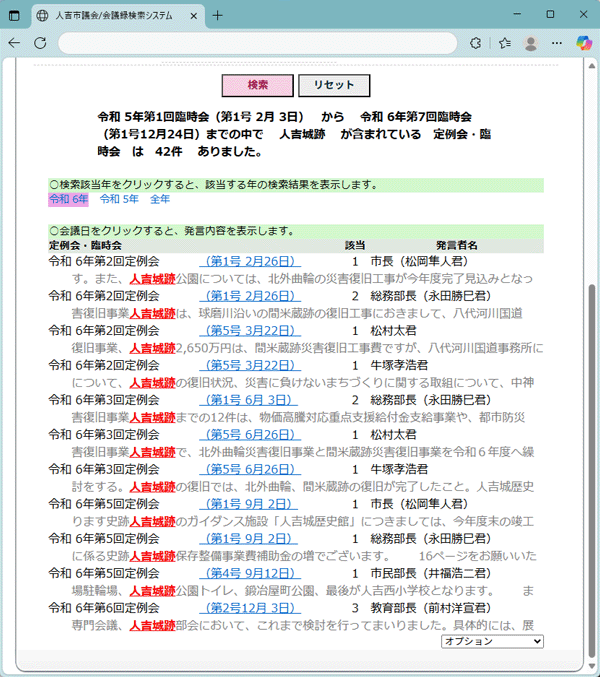Open 第1号 9月 2日 link for 総務部長 row

point(248,539)
